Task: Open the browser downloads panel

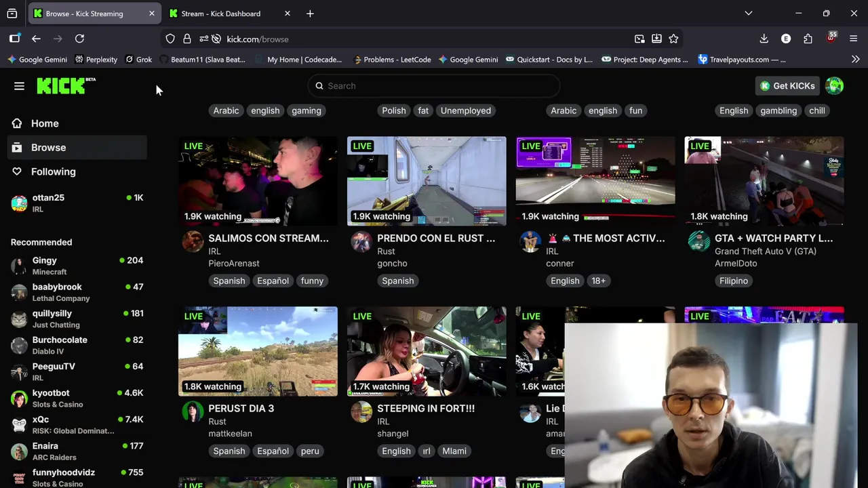Action: point(764,39)
